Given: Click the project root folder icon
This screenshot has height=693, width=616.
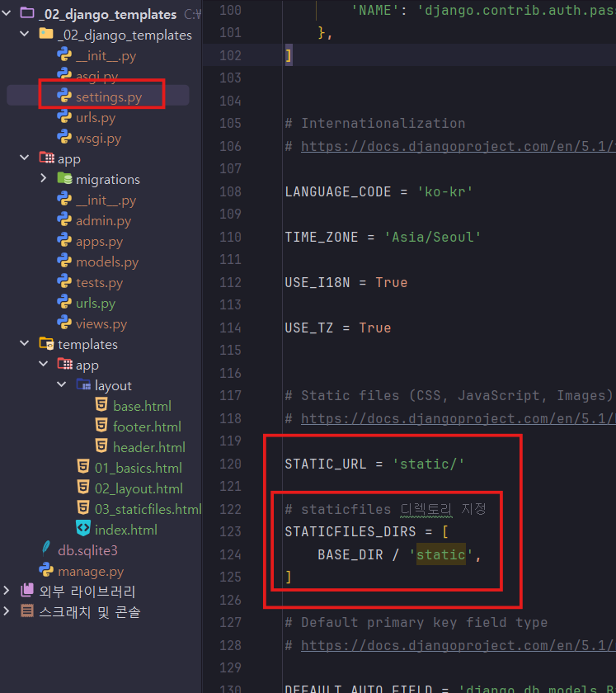Looking at the screenshot, I should click(x=27, y=13).
